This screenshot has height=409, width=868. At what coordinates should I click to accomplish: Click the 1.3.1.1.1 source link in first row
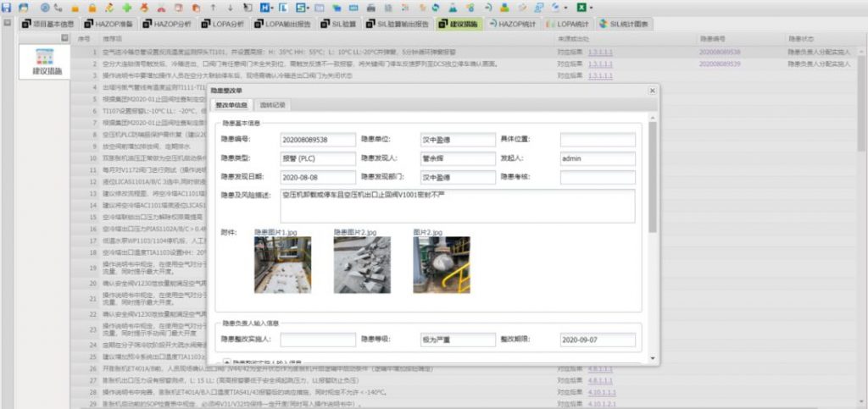(599, 52)
